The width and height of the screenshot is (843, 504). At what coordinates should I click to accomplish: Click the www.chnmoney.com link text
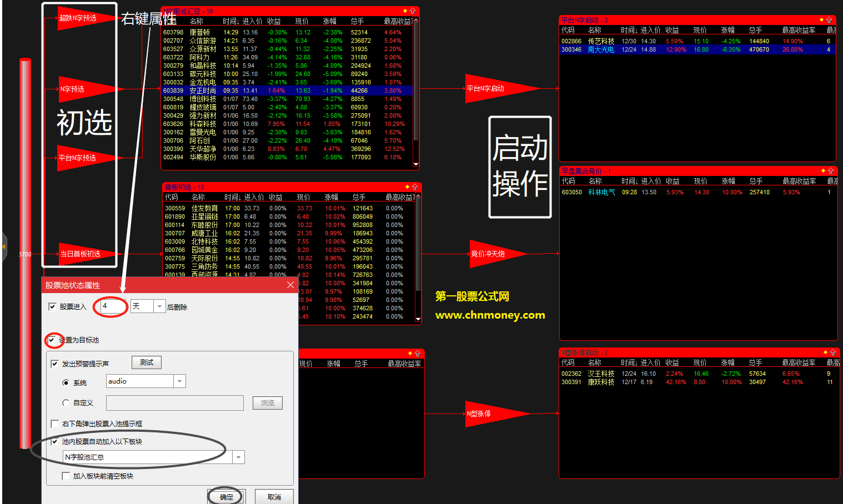490,315
